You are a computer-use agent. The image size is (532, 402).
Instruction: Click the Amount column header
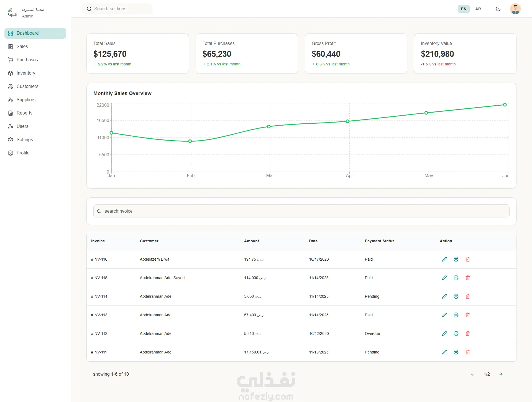[251, 241]
